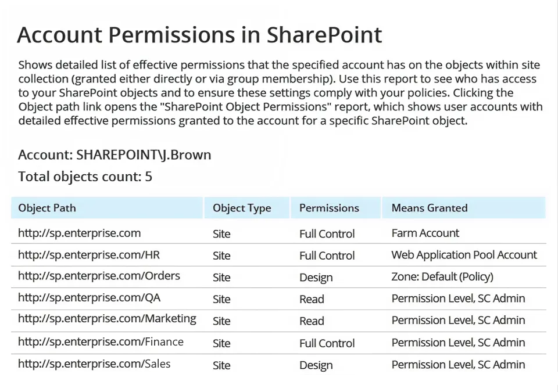558x392 pixels.
Task: Open the sp.enterprise.com/Orders object path link
Action: coord(99,276)
